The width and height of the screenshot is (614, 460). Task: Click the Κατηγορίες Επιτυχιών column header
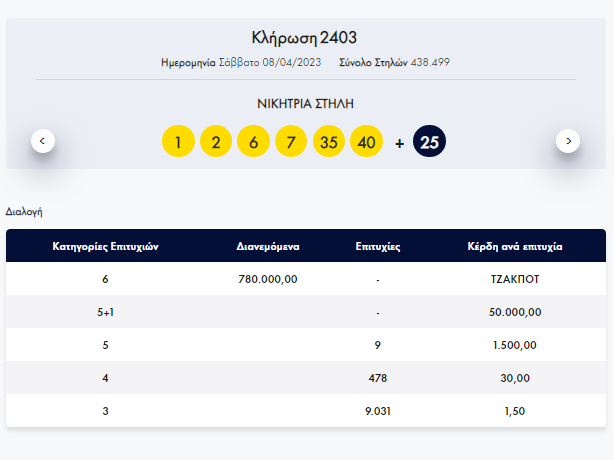pyautogui.click(x=105, y=246)
